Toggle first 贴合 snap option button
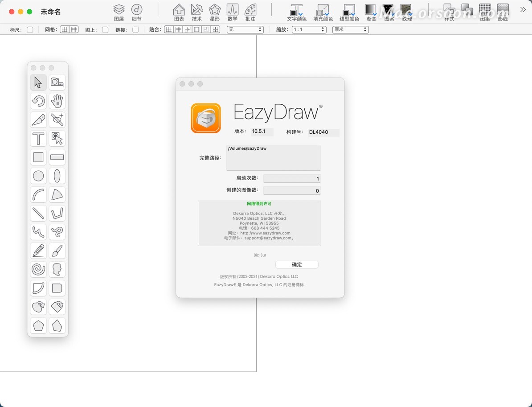Viewport: 532px width, 407px height. pos(168,29)
